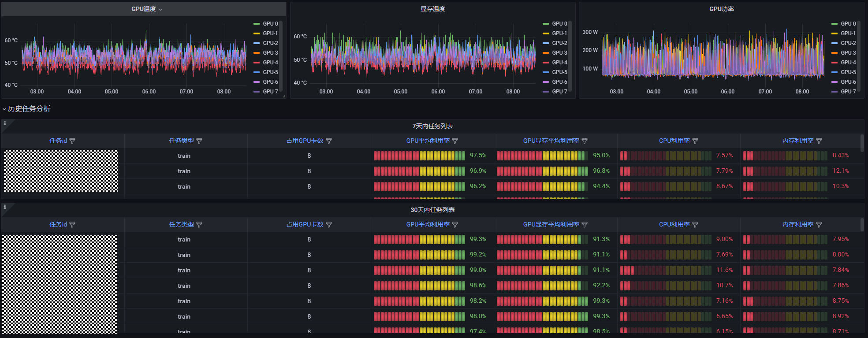Sort 30天内任务列表 by 任务id header
The image size is (868, 338).
click(58, 225)
